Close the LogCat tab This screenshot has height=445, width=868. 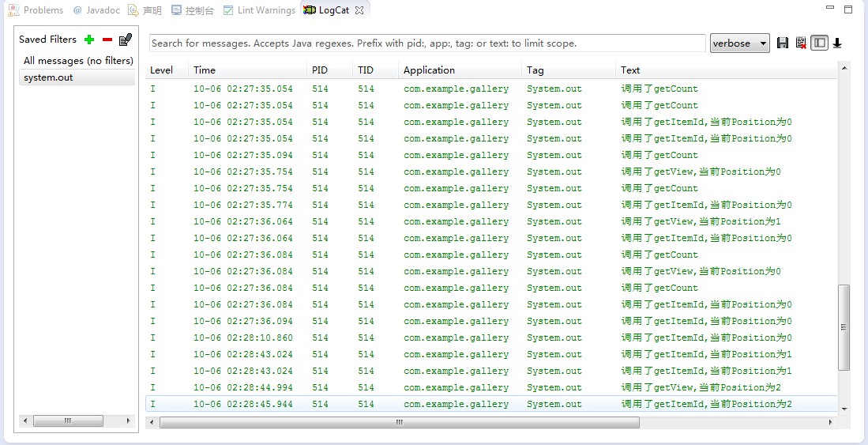point(359,10)
